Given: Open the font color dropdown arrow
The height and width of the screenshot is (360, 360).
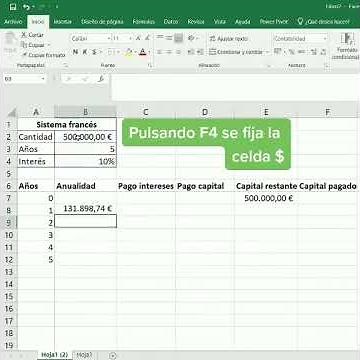Looking at the screenshot, I should tap(149, 52).
